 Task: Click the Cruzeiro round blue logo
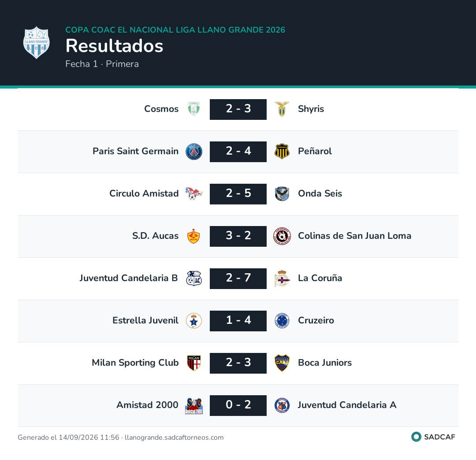[x=282, y=321]
